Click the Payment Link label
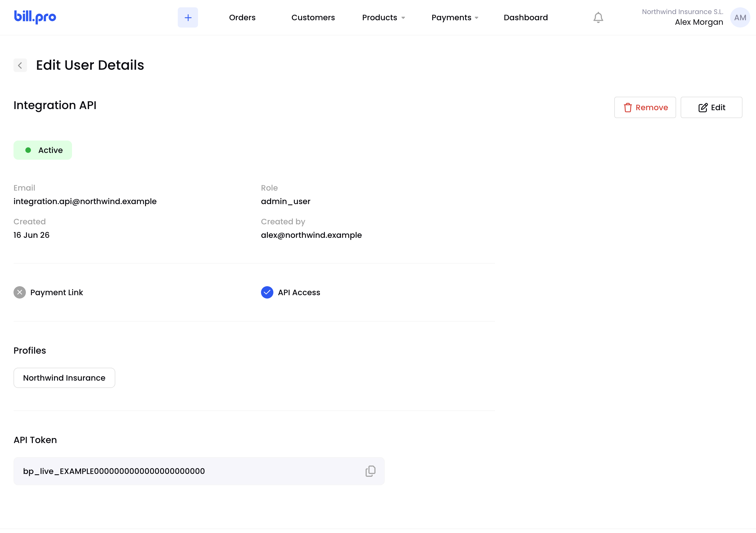 [57, 292]
